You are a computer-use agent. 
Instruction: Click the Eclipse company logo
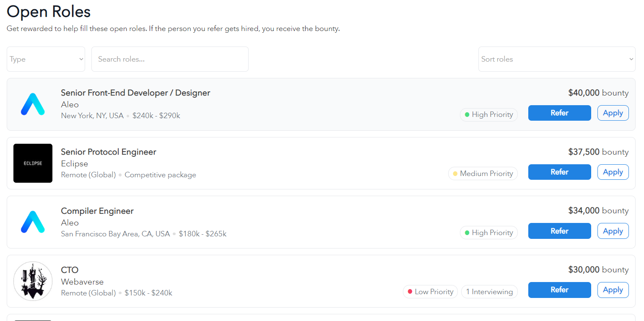33,163
